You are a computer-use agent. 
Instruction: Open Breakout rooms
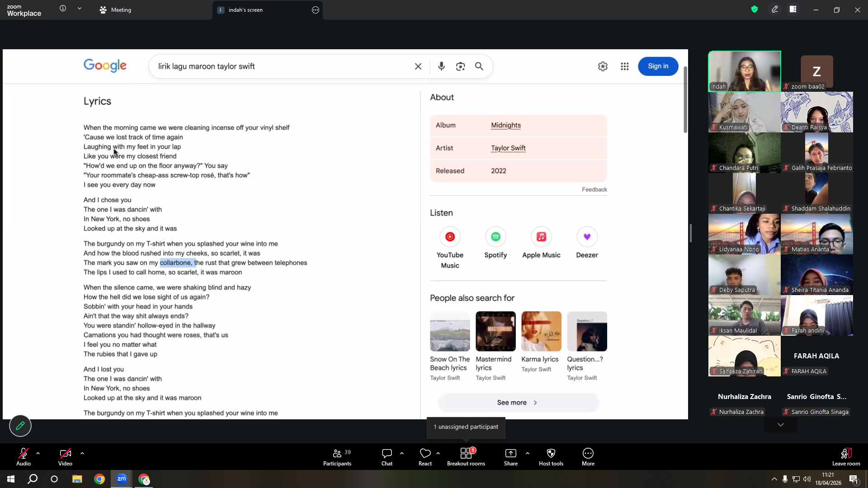coord(466,457)
